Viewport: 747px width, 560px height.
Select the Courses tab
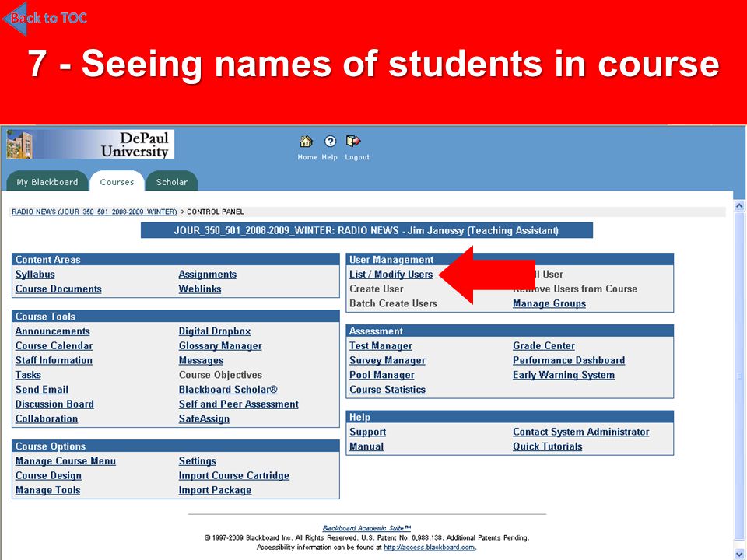(x=117, y=182)
